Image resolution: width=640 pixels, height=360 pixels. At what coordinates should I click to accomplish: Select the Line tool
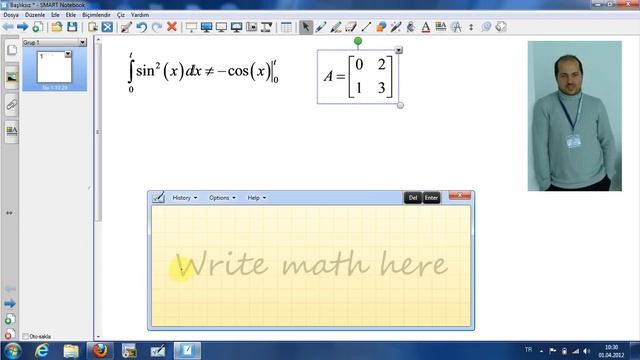coord(366,27)
